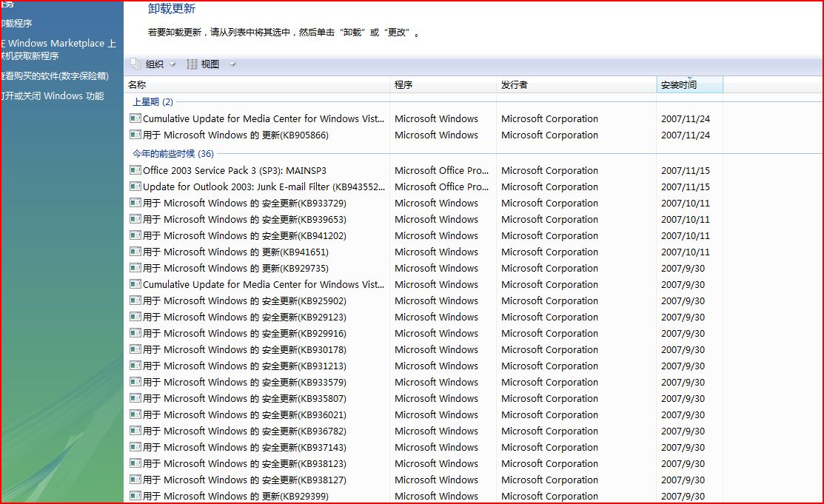The width and height of the screenshot is (824, 504).
Task: Click the icon in the KB933579 row
Action: [x=135, y=382]
